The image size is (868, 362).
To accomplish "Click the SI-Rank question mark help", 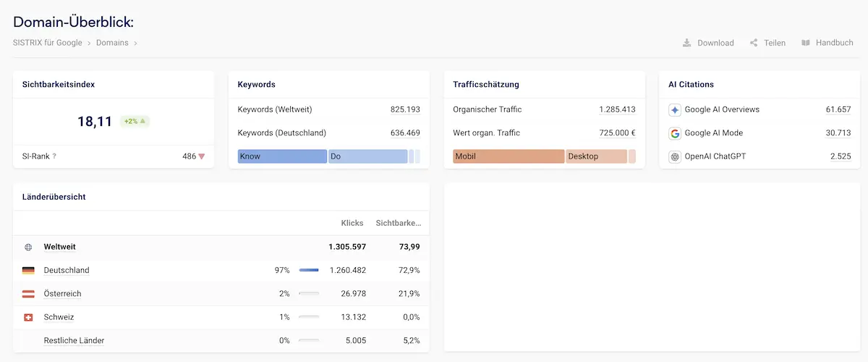I will 54,156.
